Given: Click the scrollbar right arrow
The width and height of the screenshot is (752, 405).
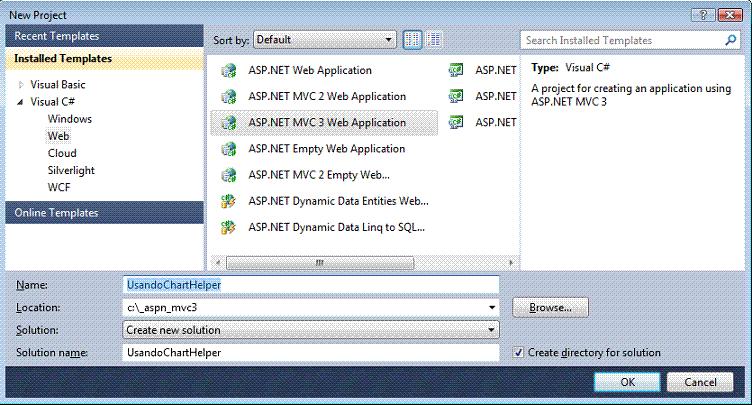Looking at the screenshot, I should click(511, 262).
